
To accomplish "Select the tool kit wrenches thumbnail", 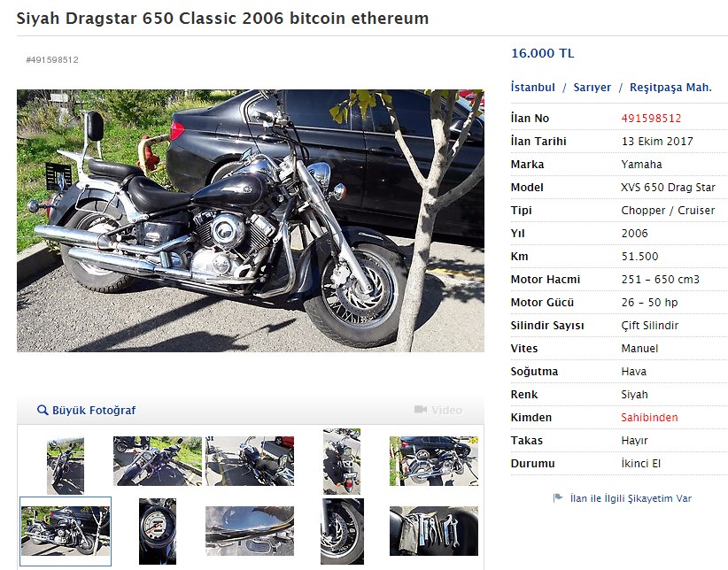I will [434, 531].
